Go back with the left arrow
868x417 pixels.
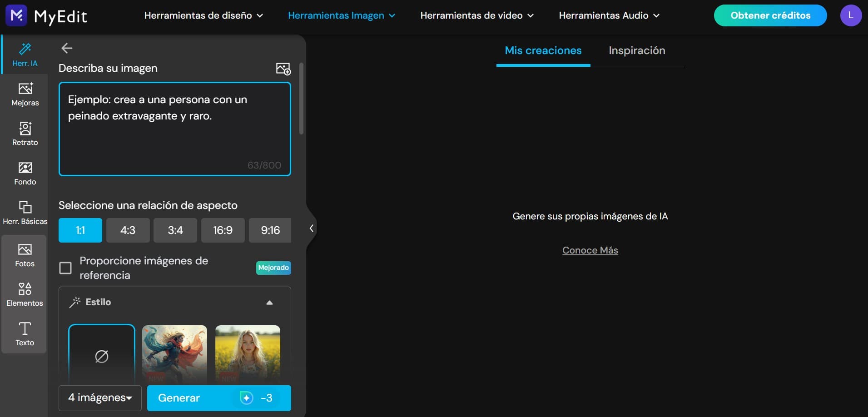[67, 48]
